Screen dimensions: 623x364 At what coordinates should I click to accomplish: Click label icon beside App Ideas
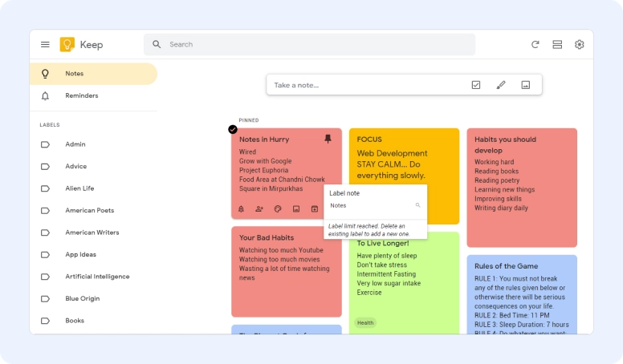(x=45, y=254)
